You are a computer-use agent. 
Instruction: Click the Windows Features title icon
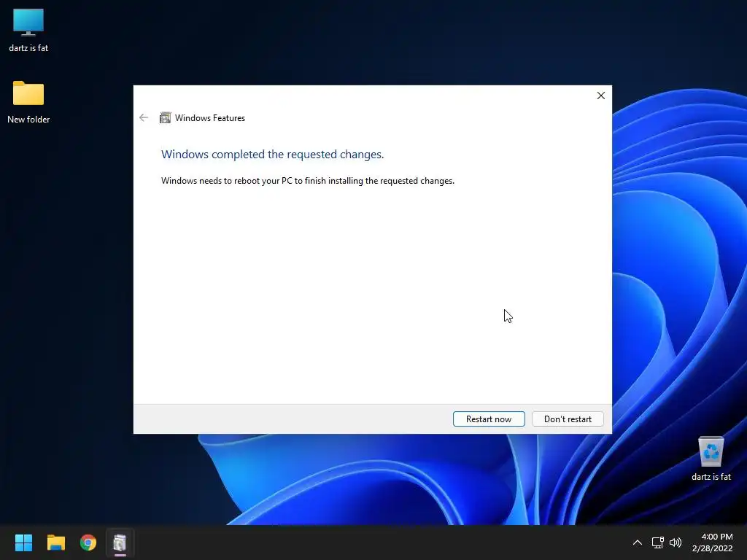165,117
